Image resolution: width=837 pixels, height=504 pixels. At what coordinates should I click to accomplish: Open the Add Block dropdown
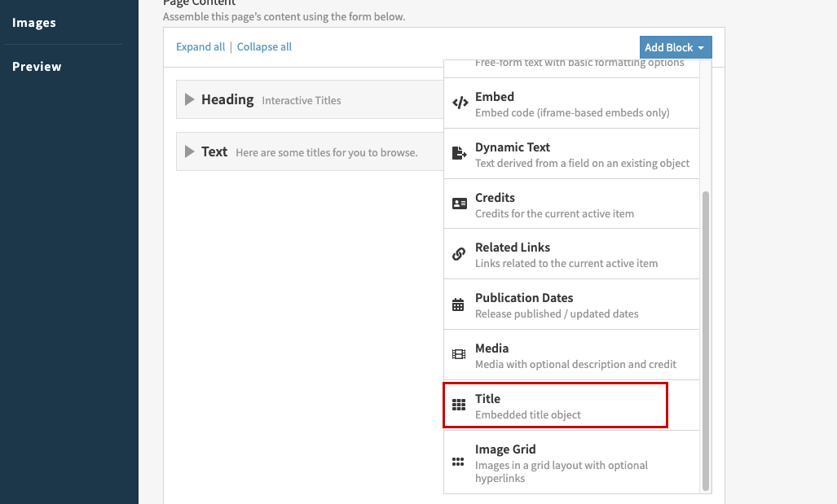[x=675, y=46]
